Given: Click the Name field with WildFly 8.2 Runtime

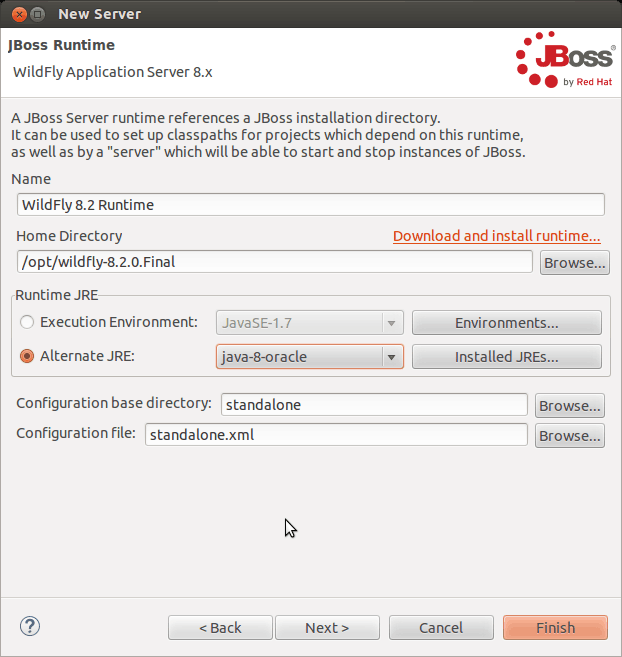Looking at the screenshot, I should tap(311, 205).
